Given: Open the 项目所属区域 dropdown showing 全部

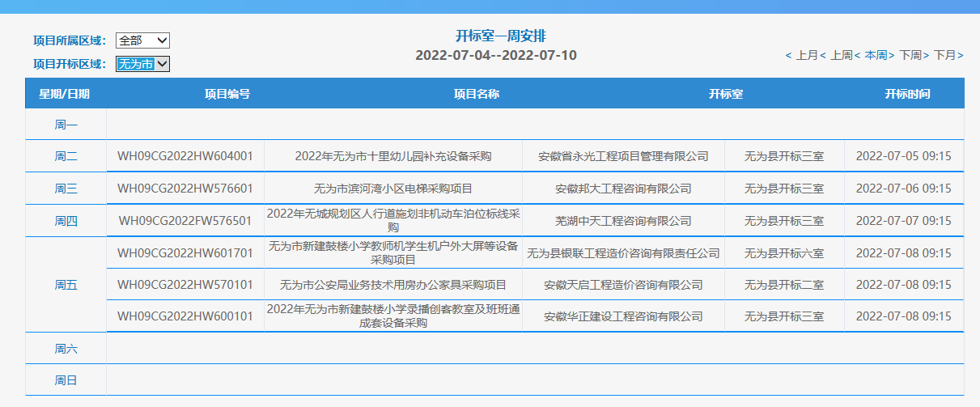Looking at the screenshot, I should coord(142,40).
